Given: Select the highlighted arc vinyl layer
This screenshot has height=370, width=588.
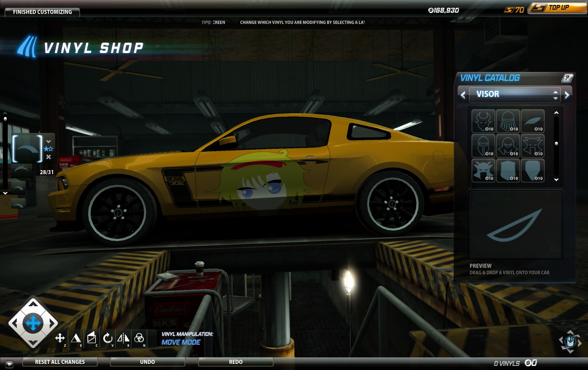Looking at the screenshot, I should click(27, 149).
